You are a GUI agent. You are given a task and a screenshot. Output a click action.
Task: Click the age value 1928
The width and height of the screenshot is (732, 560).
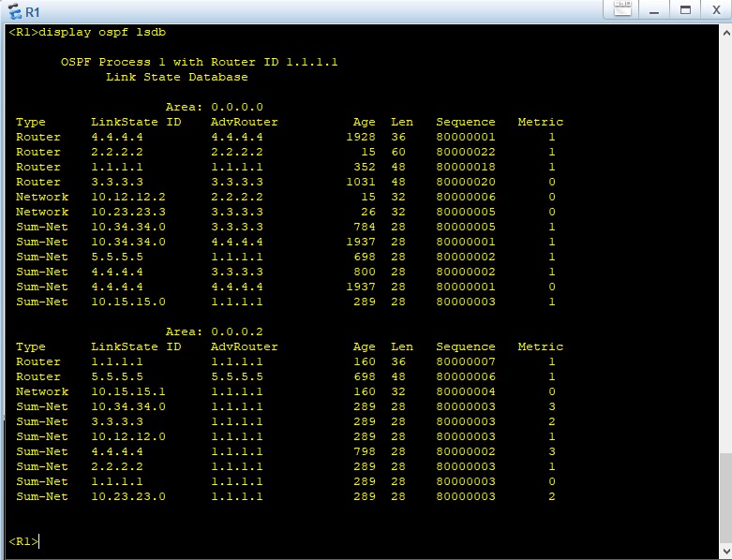pos(361,137)
